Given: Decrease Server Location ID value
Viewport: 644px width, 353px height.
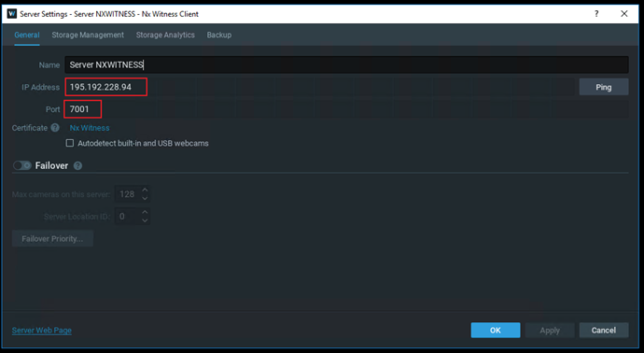Looking at the screenshot, I should (145, 220).
